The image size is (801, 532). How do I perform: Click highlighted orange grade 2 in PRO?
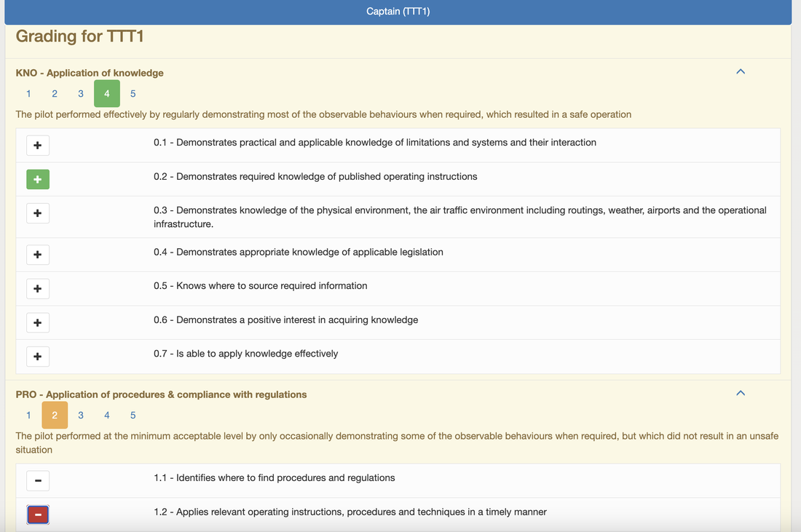(x=55, y=415)
